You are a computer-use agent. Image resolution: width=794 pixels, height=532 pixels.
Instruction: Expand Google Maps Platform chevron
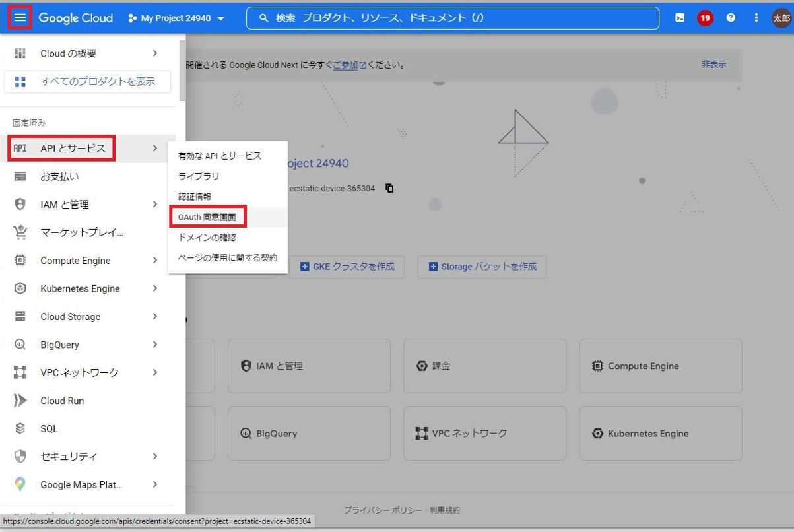[155, 484]
